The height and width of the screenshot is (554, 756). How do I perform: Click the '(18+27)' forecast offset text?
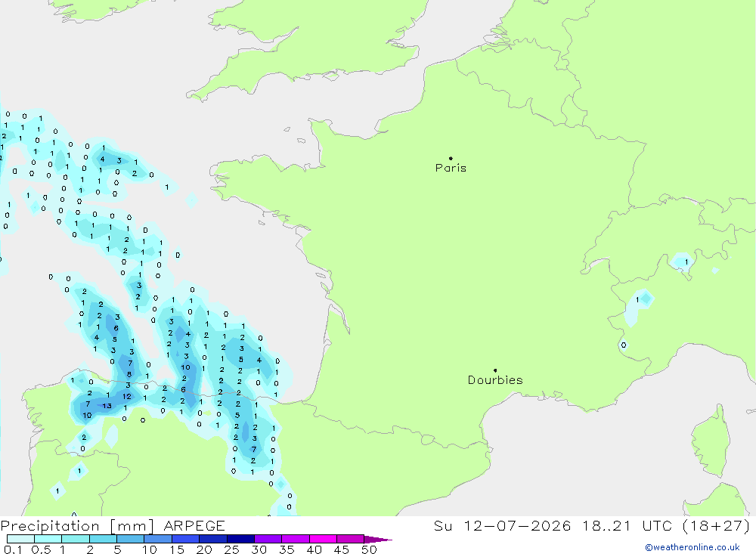pos(717,526)
